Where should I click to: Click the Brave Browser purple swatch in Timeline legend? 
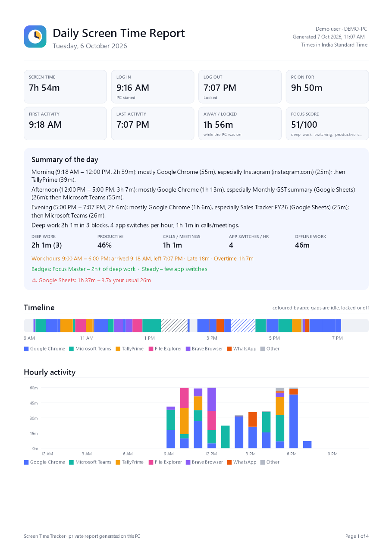tap(188, 349)
